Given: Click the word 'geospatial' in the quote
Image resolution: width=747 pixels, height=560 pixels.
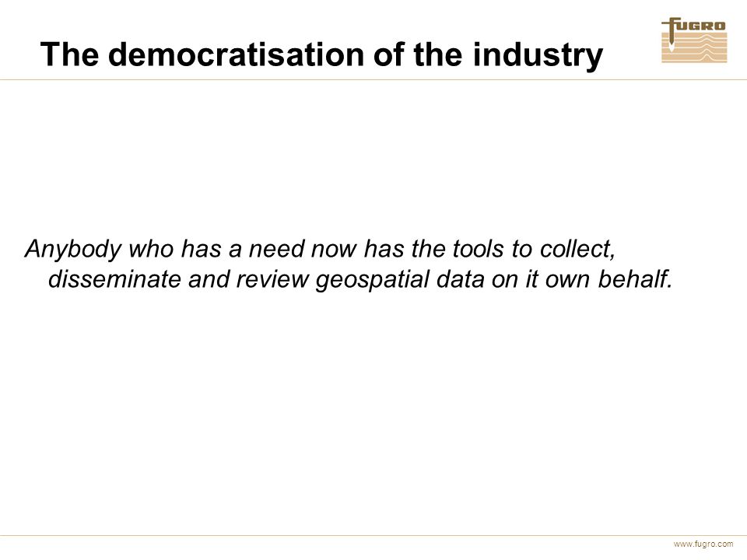Looking at the screenshot, I should [373, 280].
